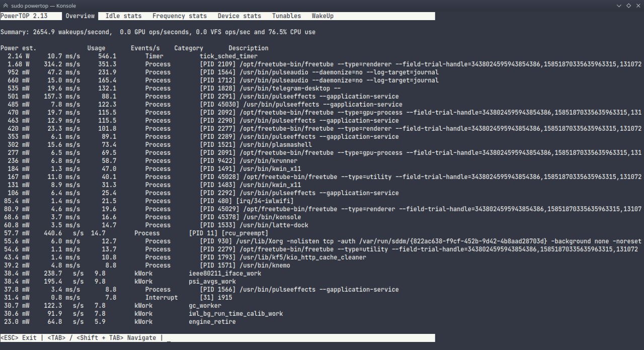This screenshot has height=350, width=644.
Task: Select the kio_http_cache_cleaner row
Action: tap(185, 257)
